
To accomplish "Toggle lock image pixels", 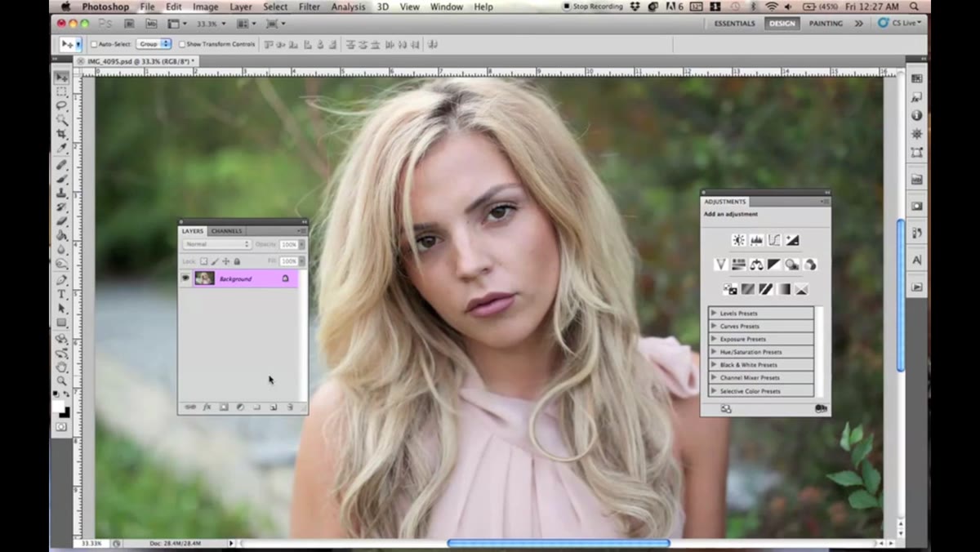I will [x=215, y=261].
